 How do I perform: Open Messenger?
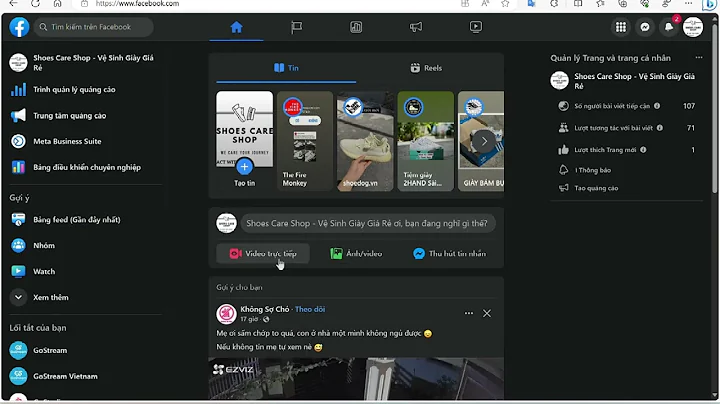pyautogui.click(x=645, y=28)
